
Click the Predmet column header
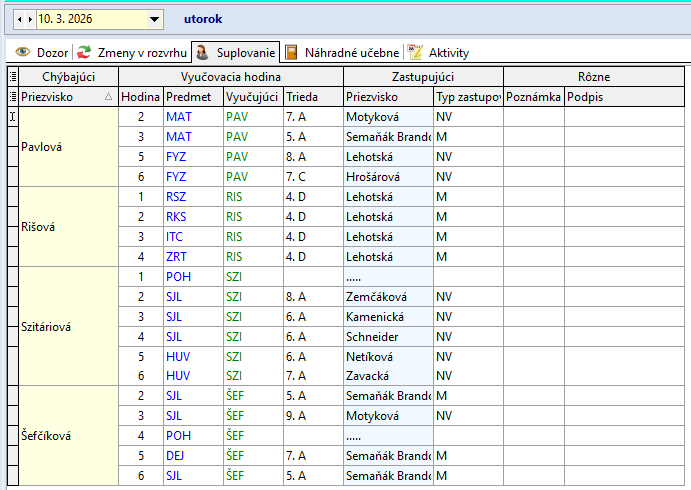[x=191, y=97]
